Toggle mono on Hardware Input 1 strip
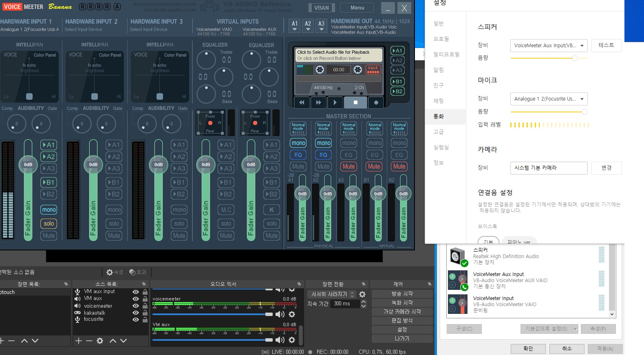Viewport: 644px width, 355px height. (x=49, y=210)
